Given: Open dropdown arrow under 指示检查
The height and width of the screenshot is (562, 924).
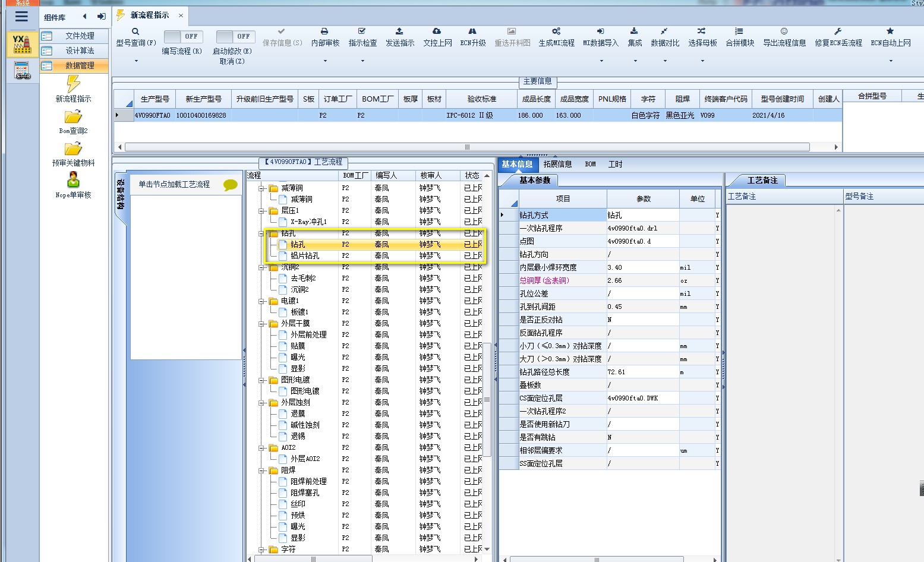Looking at the screenshot, I should click(362, 61).
